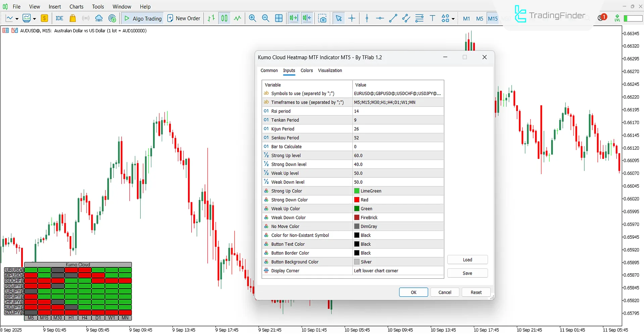644x334 pixels.
Task: Click the Reset button in the dialog
Action: pyautogui.click(x=476, y=292)
